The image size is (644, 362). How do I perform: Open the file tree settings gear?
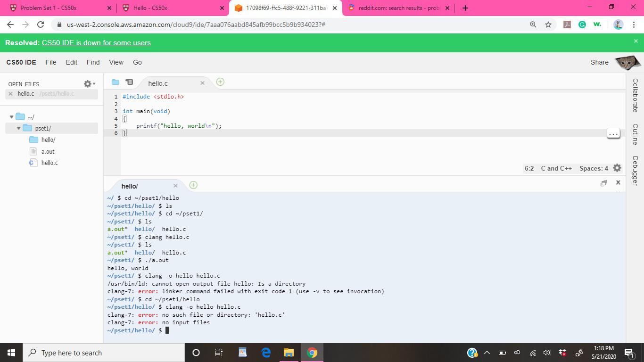pyautogui.click(x=89, y=83)
